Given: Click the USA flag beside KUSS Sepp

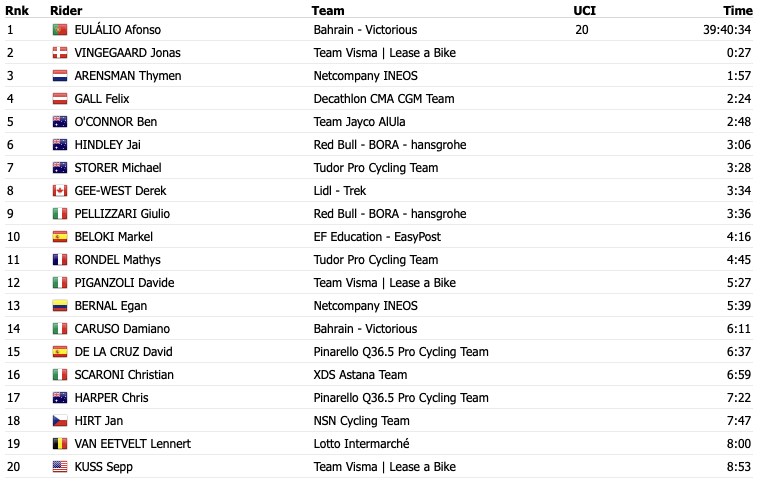Looking at the screenshot, I should 60,467.
